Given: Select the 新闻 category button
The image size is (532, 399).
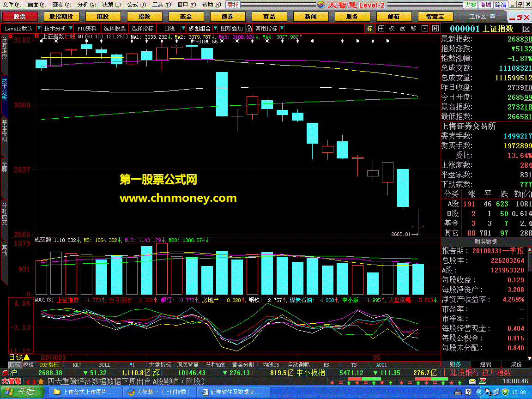Looking at the screenshot, I should [310, 16].
